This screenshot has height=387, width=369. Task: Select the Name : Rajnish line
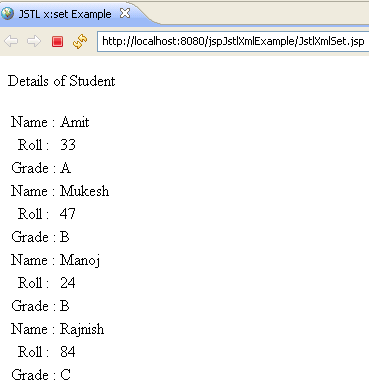57,329
